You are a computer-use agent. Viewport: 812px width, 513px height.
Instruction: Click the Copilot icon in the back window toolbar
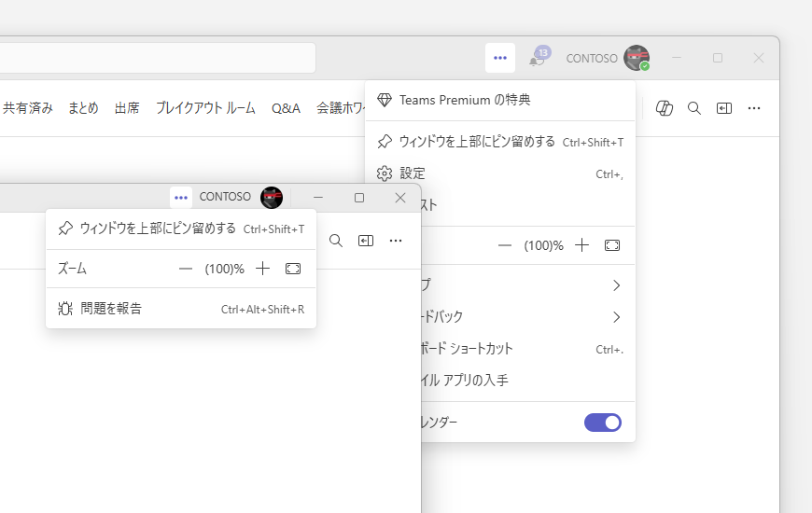665,108
